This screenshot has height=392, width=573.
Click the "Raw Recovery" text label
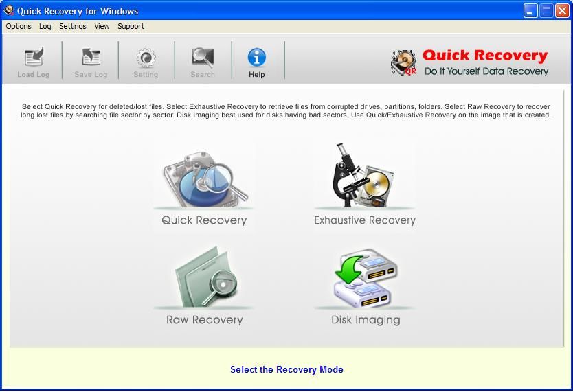(x=204, y=320)
